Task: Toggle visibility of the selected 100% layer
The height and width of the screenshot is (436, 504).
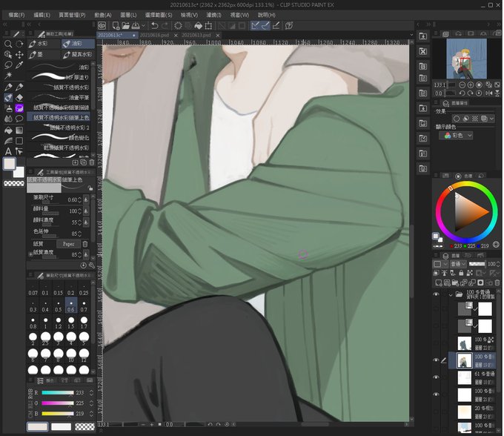Action: (436, 360)
